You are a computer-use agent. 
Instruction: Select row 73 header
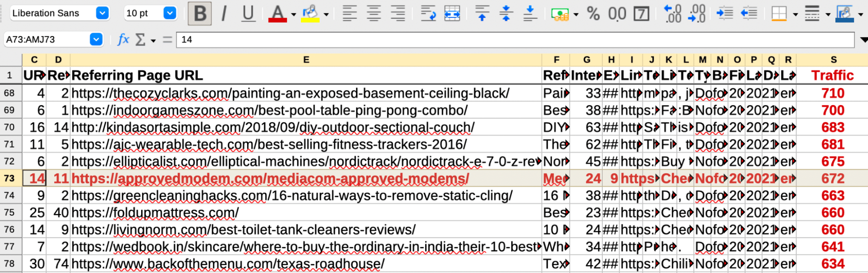[x=11, y=178]
